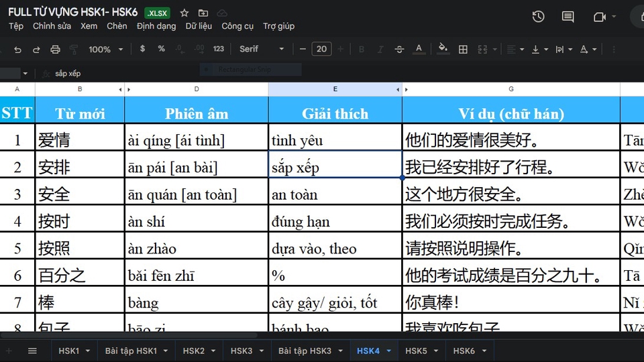Open version history clock icon
644x362 pixels.
(538, 17)
